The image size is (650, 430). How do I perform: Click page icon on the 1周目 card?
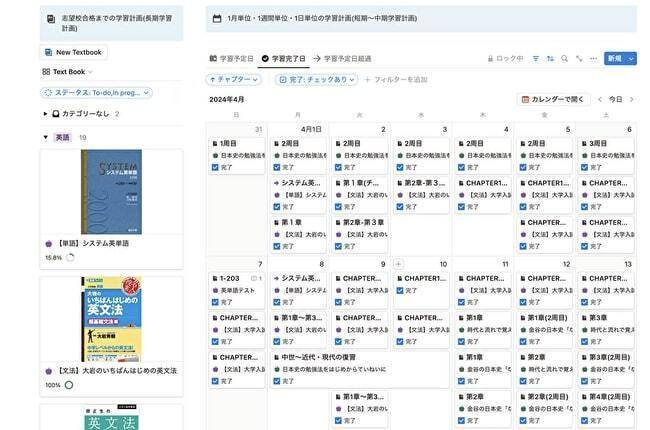215,143
